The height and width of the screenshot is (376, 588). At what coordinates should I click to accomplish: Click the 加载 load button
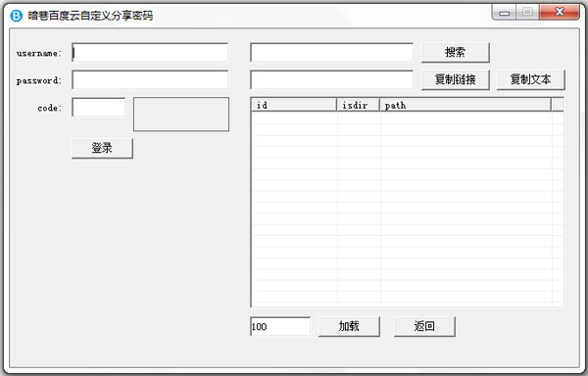tap(349, 326)
